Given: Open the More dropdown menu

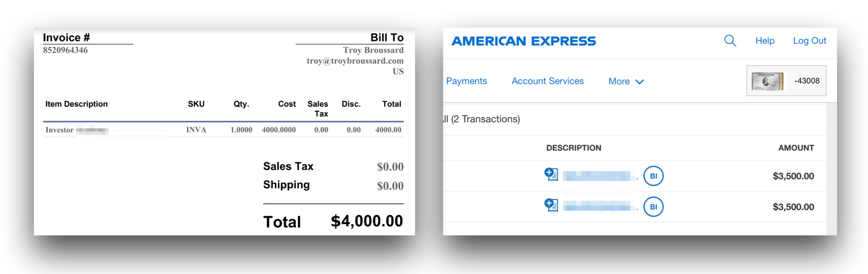Looking at the screenshot, I should (x=619, y=81).
